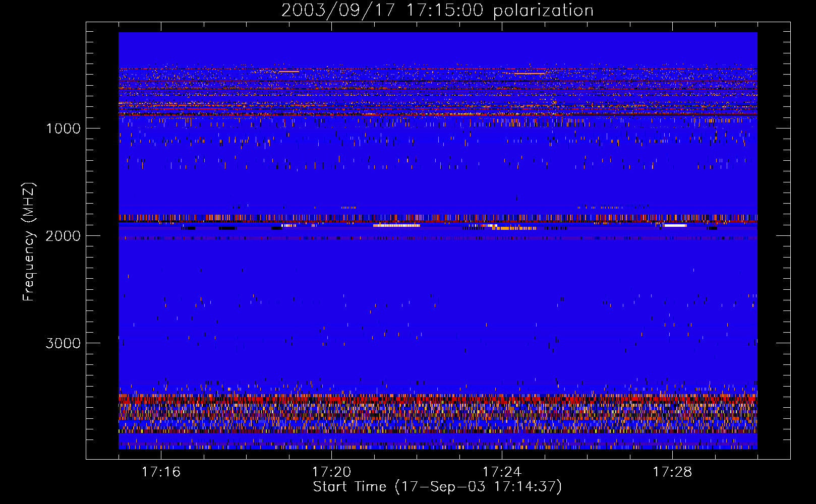Click the 17:16 time tick label

161,472
